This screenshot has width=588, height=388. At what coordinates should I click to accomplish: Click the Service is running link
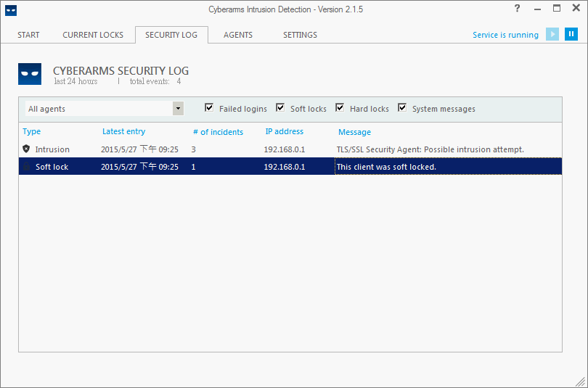pos(505,35)
